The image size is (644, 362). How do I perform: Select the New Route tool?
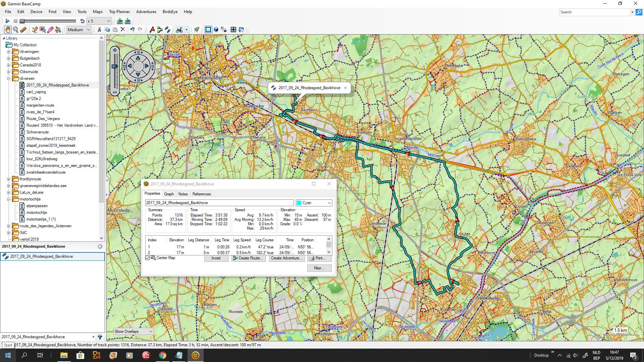[x=160, y=29]
